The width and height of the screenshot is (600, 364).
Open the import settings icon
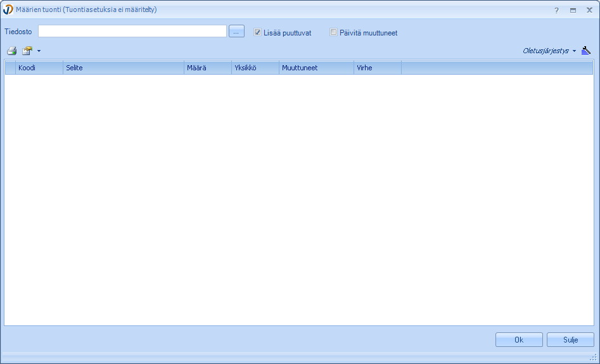[27, 51]
